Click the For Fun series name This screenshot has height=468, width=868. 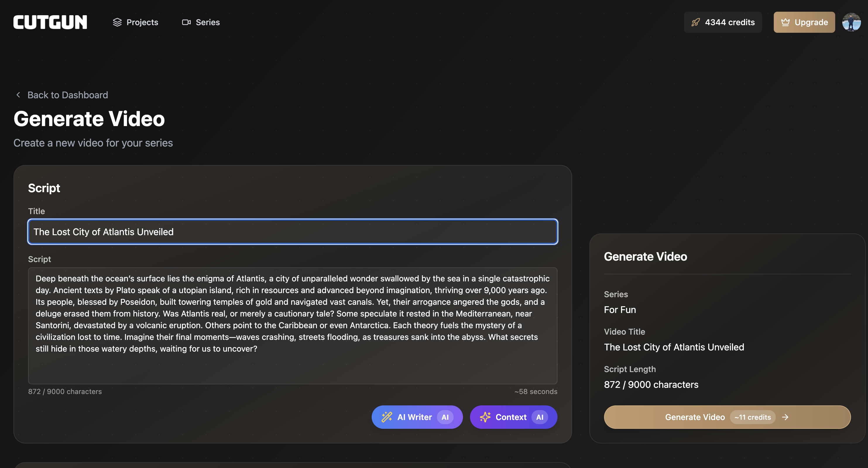(x=620, y=310)
